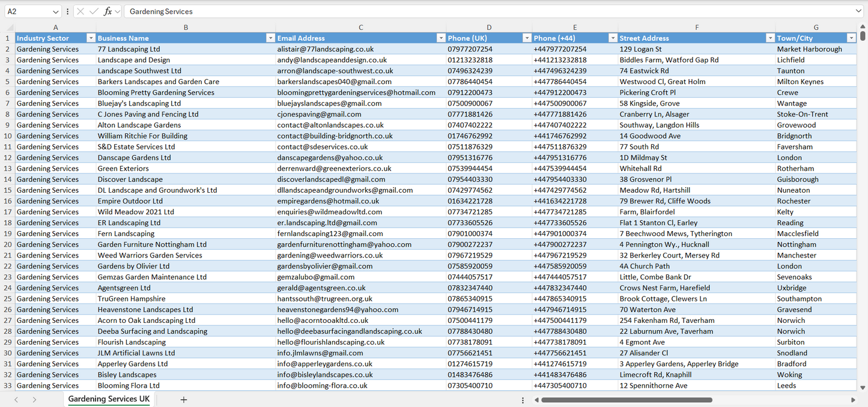The image size is (868, 407).
Task: Click the Name Box input showing A2
Action: [28, 11]
